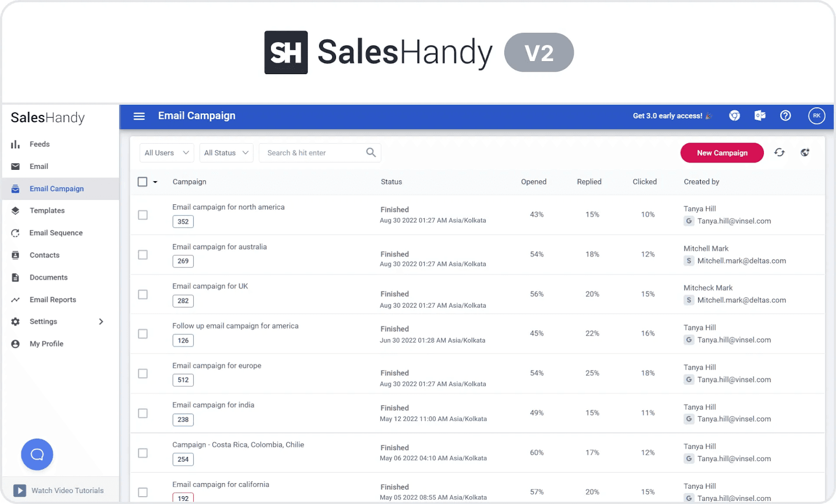The width and height of the screenshot is (836, 504).
Task: Open Email Reports in the sidebar
Action: point(53,300)
